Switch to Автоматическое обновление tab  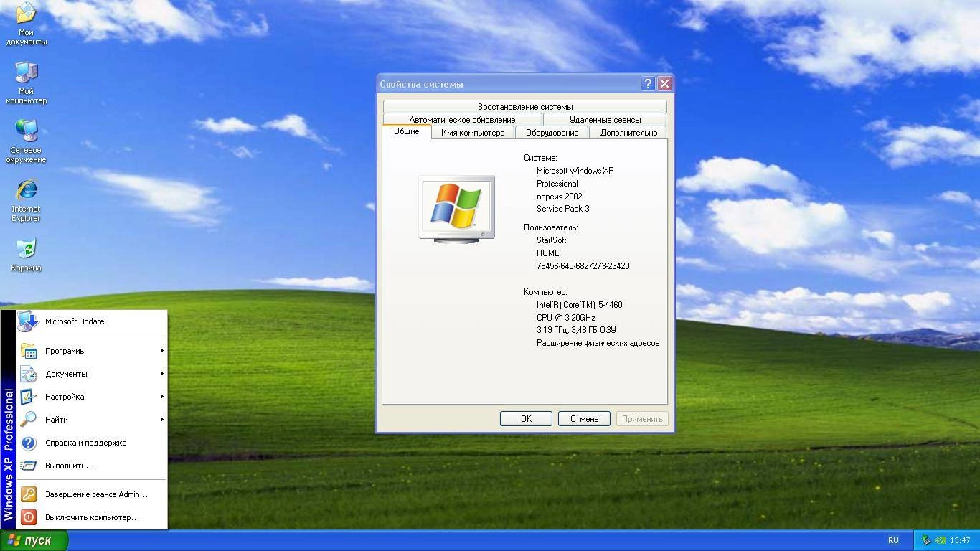click(462, 120)
